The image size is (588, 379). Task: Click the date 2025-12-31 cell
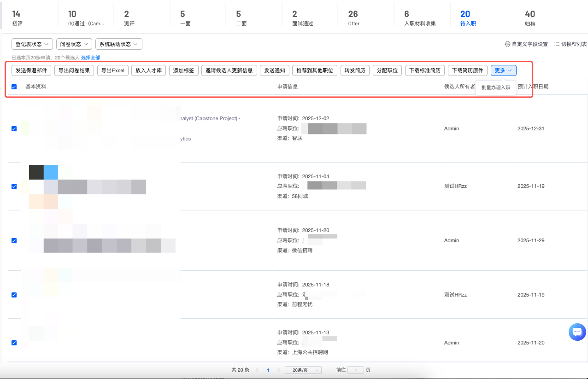click(531, 128)
